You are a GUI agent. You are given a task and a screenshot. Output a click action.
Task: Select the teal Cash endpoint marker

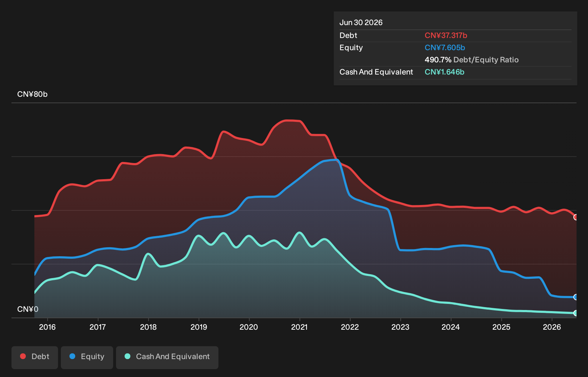pos(576,313)
